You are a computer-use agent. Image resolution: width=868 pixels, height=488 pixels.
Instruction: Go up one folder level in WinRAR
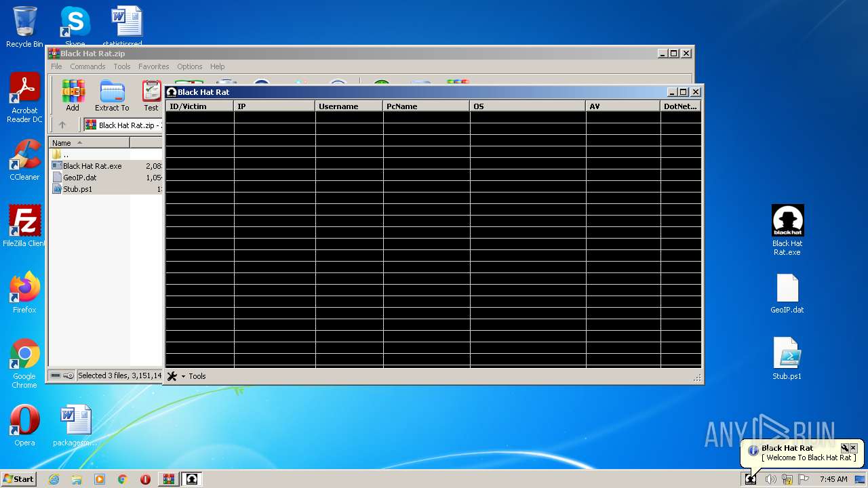pyautogui.click(x=62, y=125)
